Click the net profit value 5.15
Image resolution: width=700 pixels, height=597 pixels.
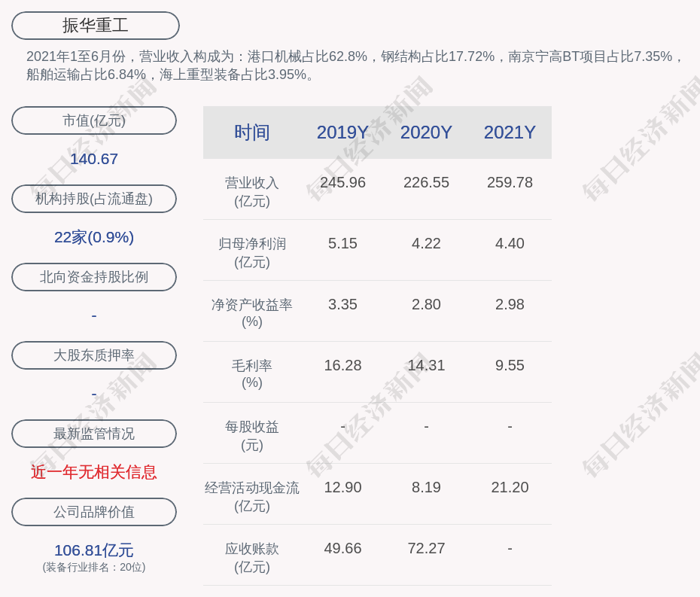pos(342,243)
